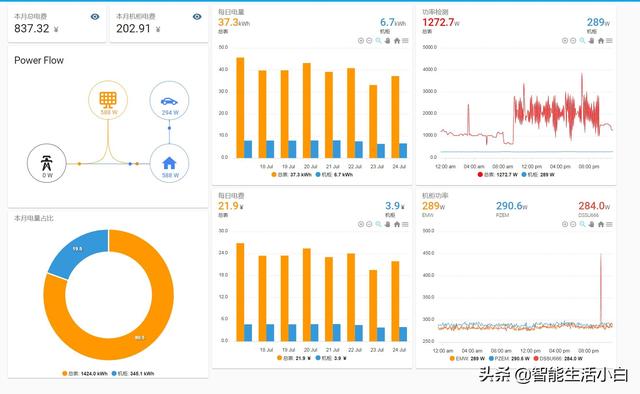The width and height of the screenshot is (640, 394).
Task: Toggle eye icon on the 837.32 ¥ card
Action: [95, 17]
